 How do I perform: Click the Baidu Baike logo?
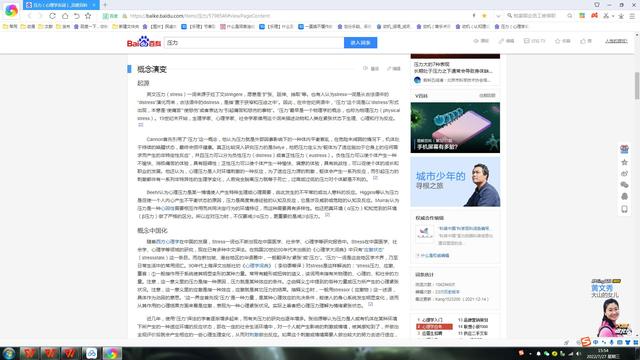(x=144, y=42)
